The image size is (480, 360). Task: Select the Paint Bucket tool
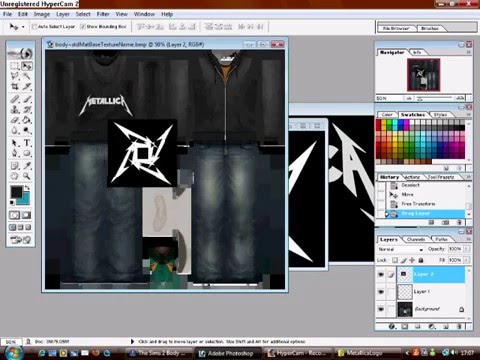click(x=27, y=120)
